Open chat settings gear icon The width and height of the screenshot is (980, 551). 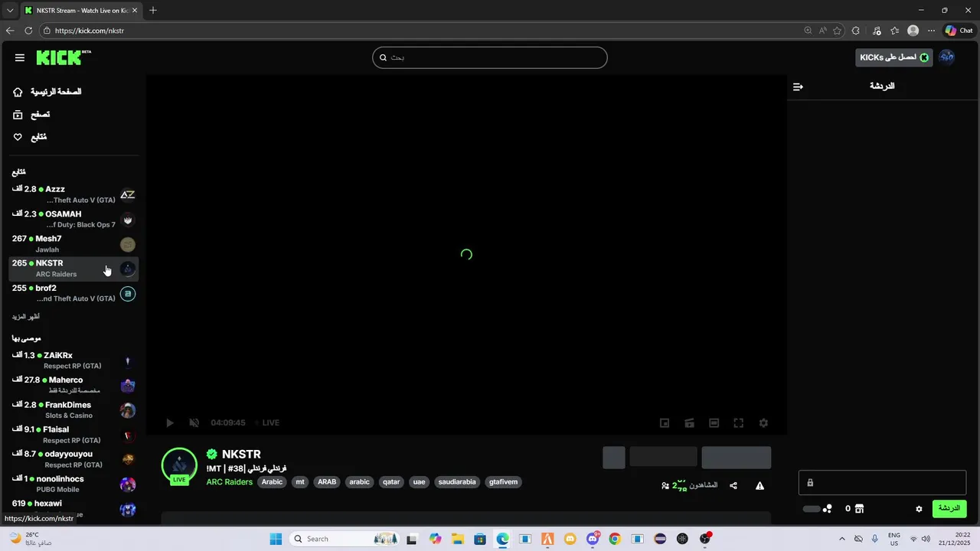coord(919,509)
